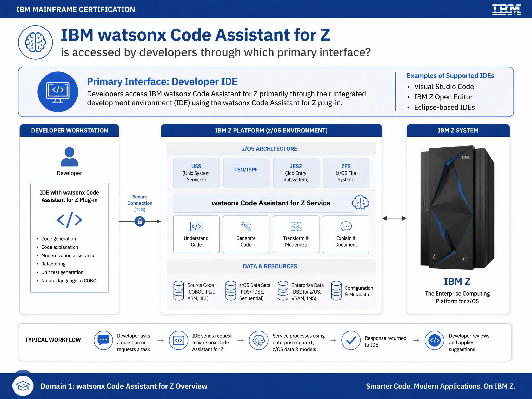Screen dimensions: 532x399
Task: Click the z/OS ARCHITECTURE section heading
Action: point(269,149)
